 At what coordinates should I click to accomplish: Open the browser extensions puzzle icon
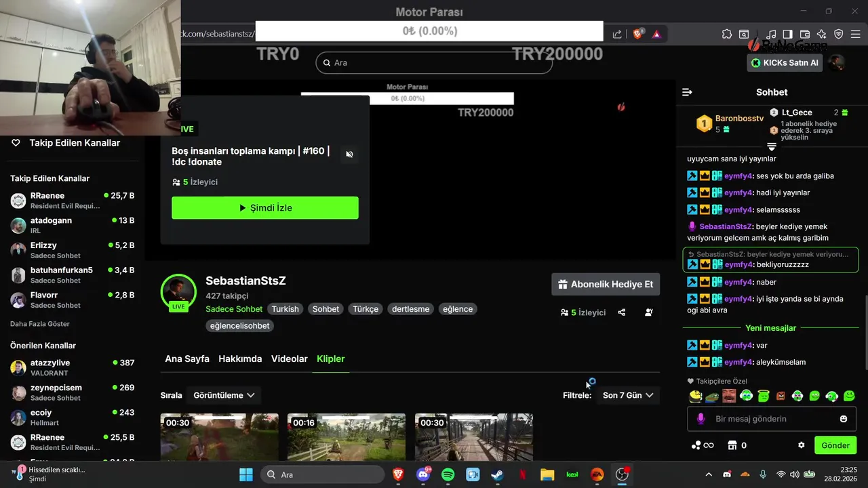coord(727,34)
